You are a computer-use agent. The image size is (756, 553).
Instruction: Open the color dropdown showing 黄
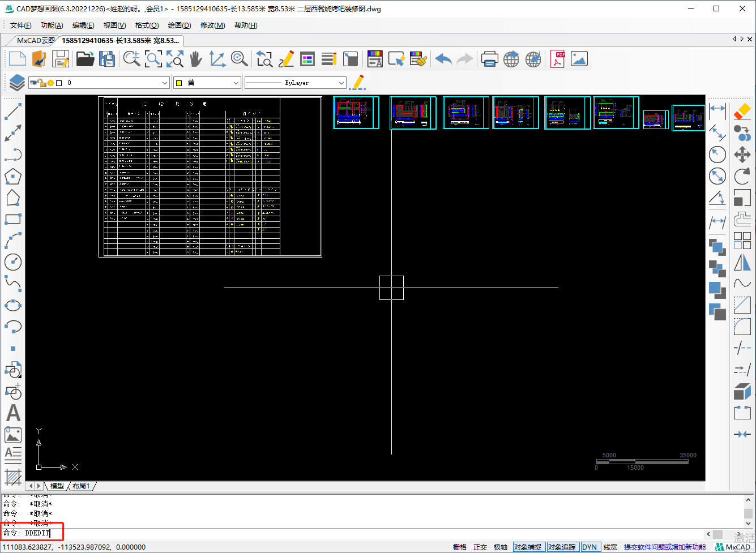tap(207, 83)
